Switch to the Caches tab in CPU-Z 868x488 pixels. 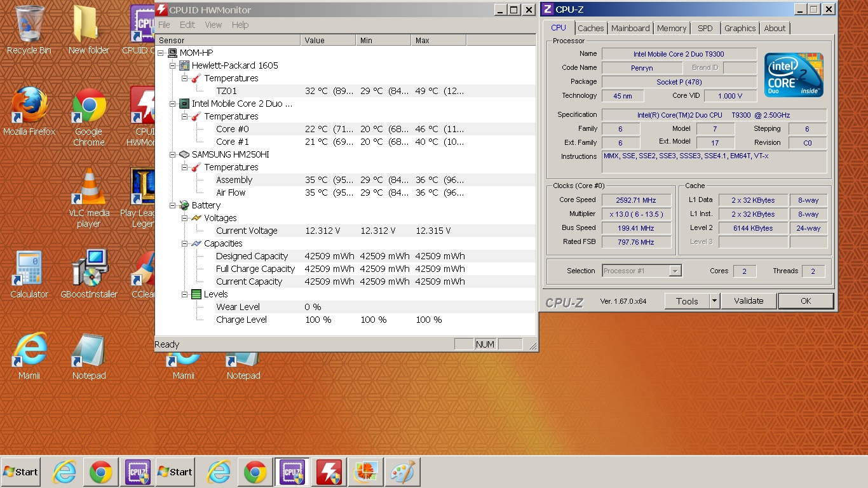point(591,28)
